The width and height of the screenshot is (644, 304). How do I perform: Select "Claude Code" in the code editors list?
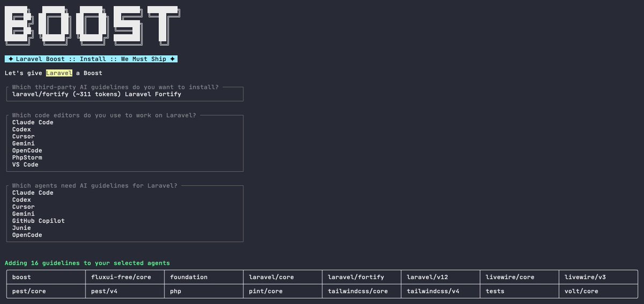click(x=33, y=122)
